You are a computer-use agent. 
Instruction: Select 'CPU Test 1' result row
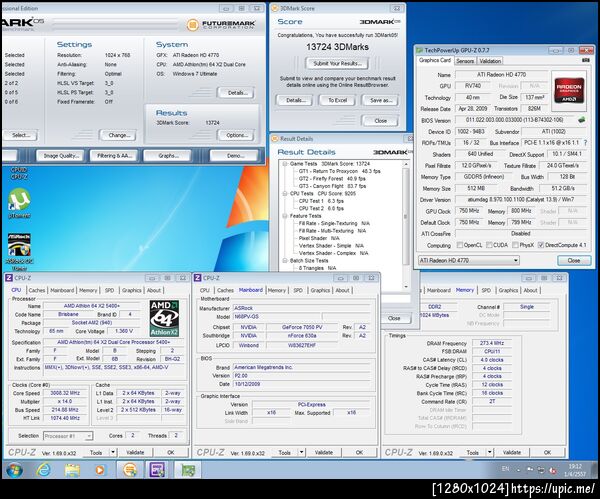tap(321, 201)
